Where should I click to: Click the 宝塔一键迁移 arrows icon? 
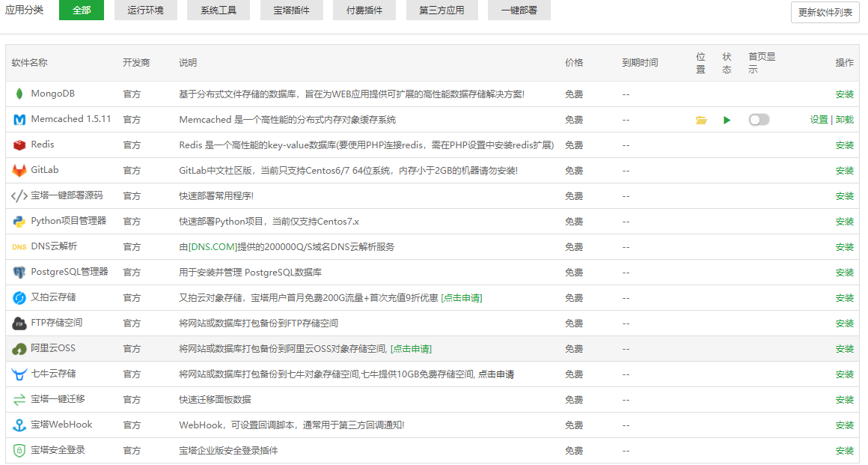19,400
